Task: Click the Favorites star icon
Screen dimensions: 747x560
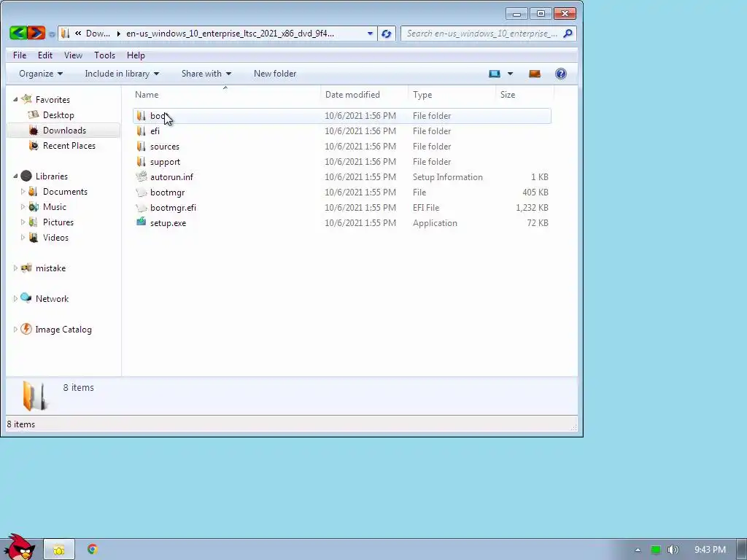Action: coord(27,99)
